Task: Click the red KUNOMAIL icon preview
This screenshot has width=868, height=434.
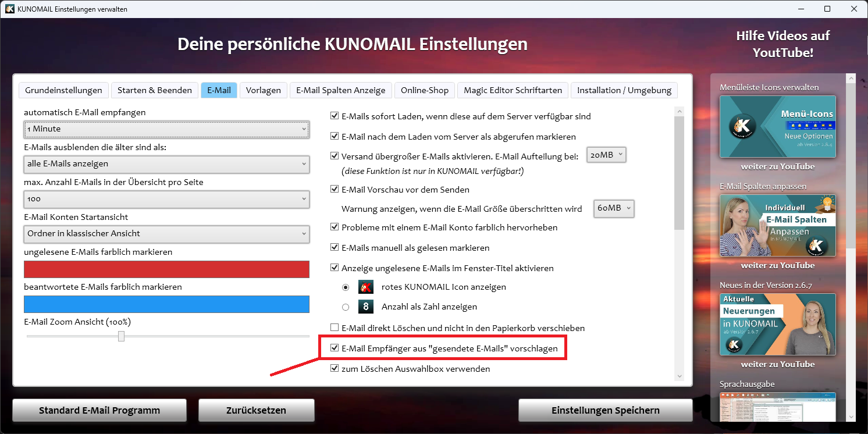Action: click(x=365, y=287)
